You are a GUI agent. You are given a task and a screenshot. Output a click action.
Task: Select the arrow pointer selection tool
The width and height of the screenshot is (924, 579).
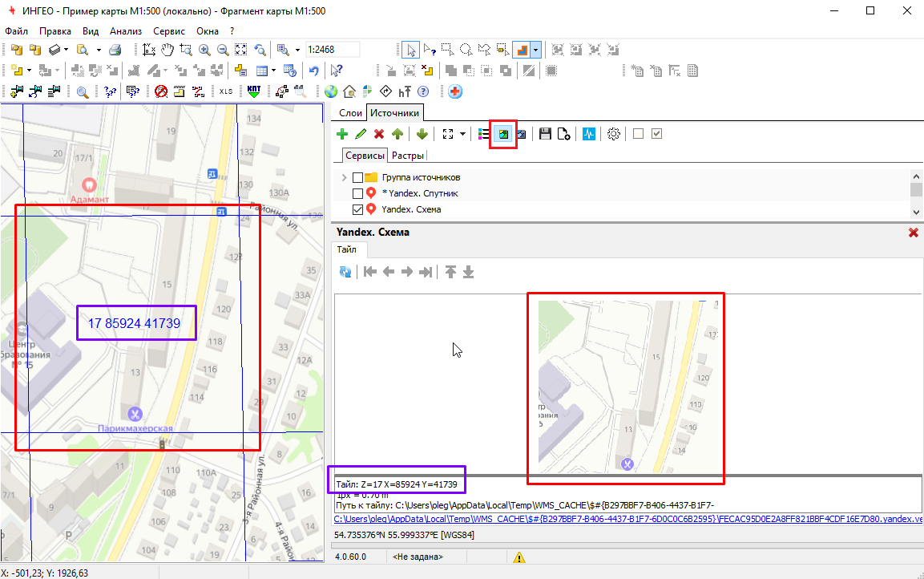pyautogui.click(x=411, y=50)
